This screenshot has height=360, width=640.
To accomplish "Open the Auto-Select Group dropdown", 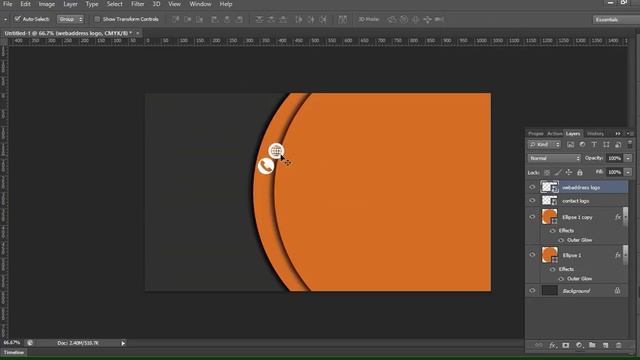I will pyautogui.click(x=70, y=19).
